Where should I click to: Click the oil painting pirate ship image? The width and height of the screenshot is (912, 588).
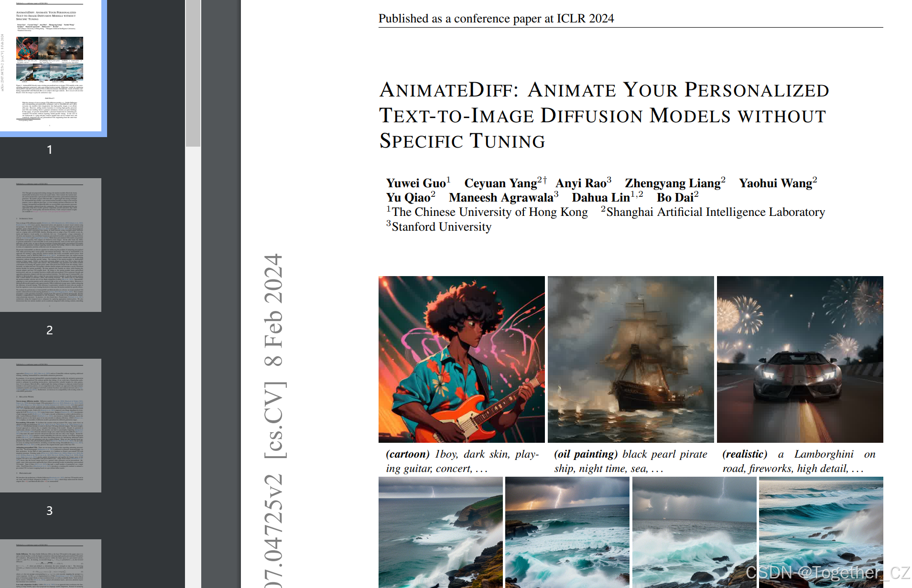click(x=631, y=359)
